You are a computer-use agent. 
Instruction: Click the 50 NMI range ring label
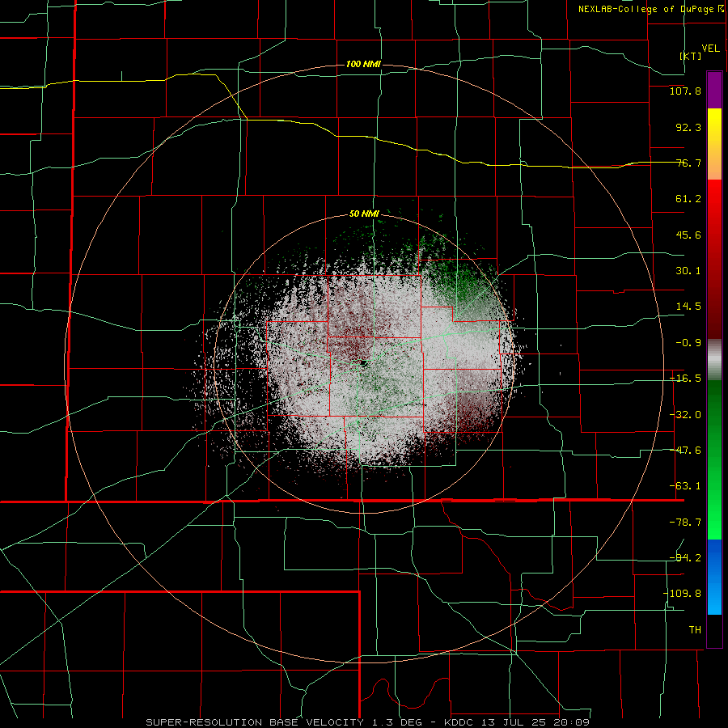(x=364, y=214)
